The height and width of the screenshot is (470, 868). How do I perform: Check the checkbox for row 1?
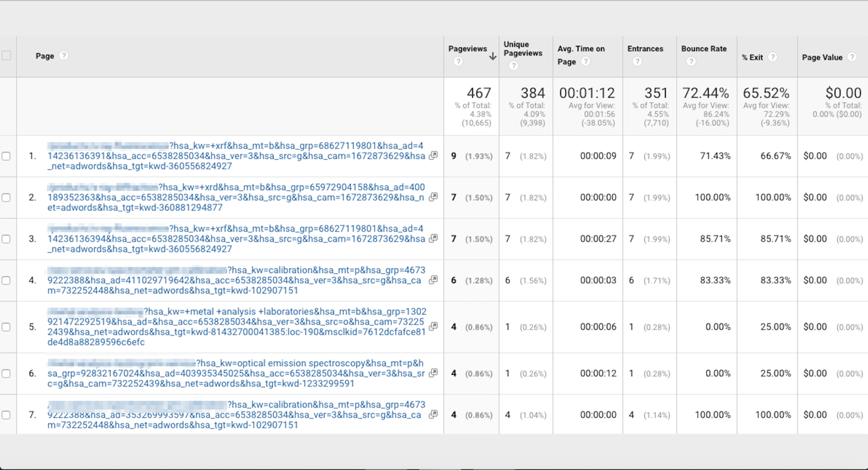coord(6,155)
